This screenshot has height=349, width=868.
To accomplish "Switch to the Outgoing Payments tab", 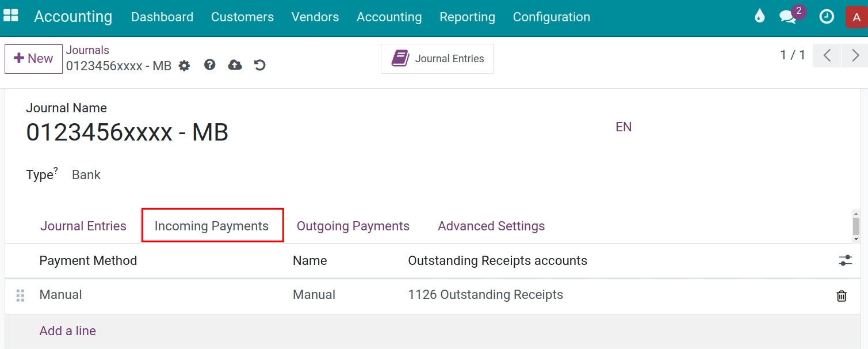I will point(353,226).
